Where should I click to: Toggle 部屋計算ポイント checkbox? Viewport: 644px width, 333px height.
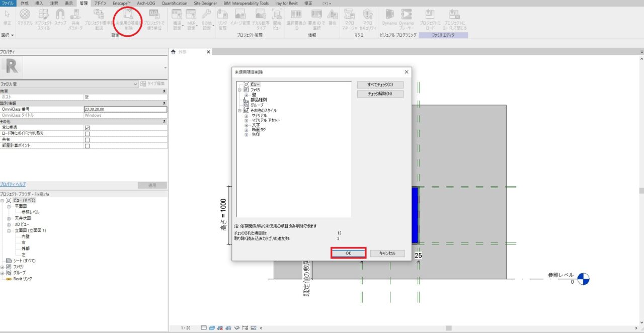click(x=87, y=146)
